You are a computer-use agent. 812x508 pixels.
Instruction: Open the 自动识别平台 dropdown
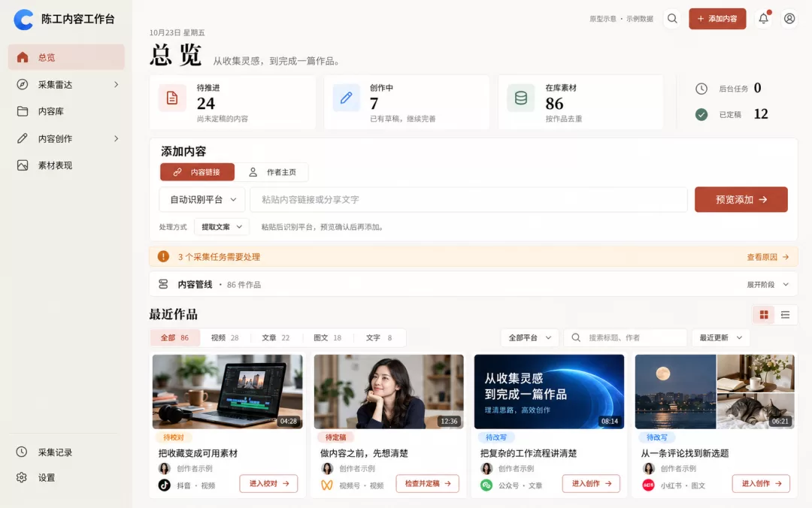(x=202, y=199)
